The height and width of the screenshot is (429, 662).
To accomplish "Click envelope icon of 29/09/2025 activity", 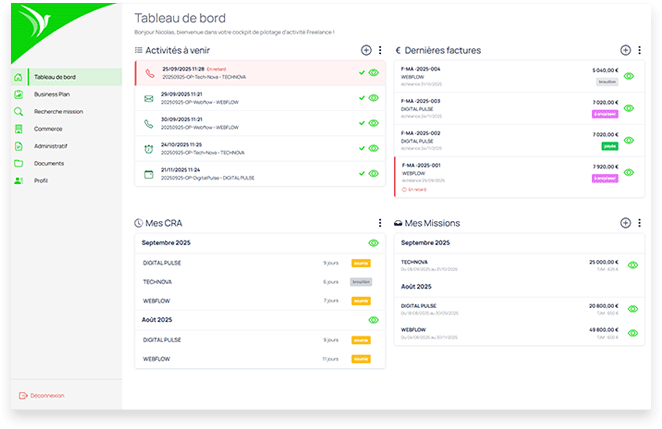I will click(x=149, y=98).
